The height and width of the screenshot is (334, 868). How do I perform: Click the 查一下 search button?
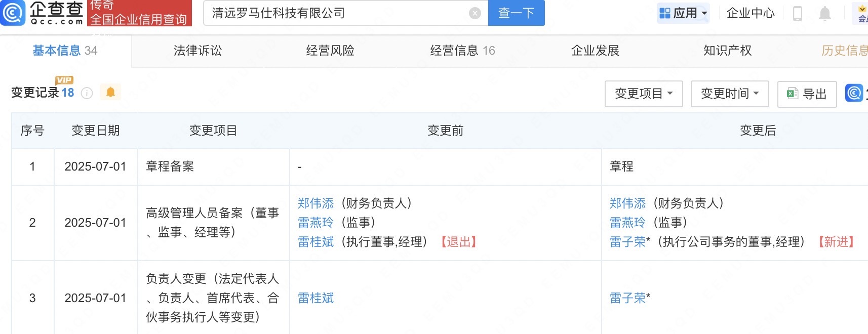tap(517, 13)
